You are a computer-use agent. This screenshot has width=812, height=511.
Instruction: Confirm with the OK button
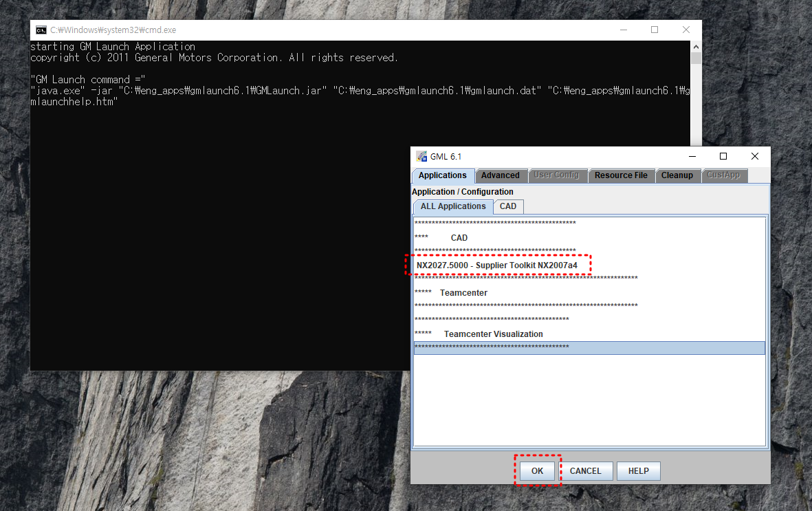pyautogui.click(x=537, y=471)
